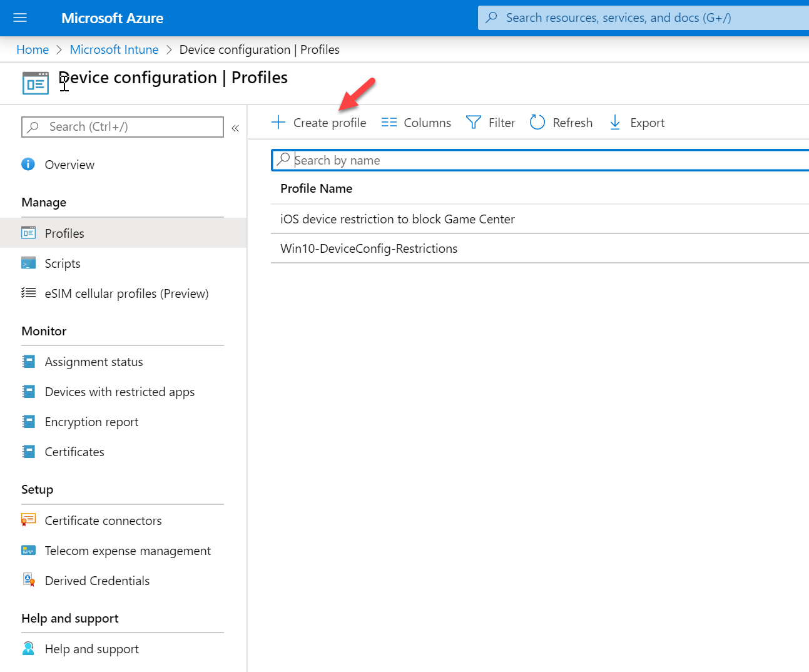809x672 pixels.
Task: Open the Azure portal hamburger menu
Action: click(20, 18)
